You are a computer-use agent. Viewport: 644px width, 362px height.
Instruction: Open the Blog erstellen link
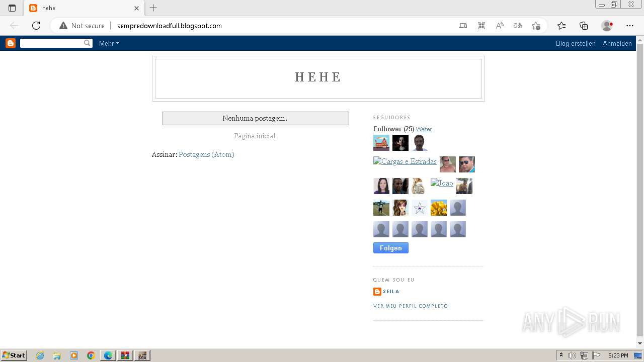[x=576, y=43]
